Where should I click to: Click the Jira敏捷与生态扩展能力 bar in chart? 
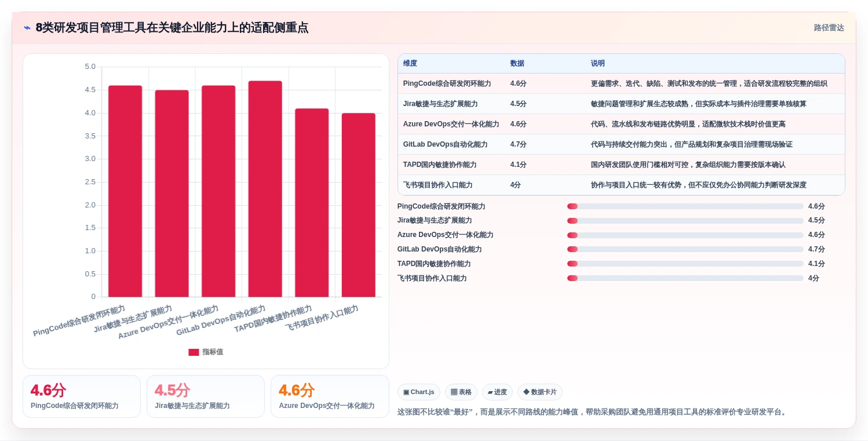click(x=172, y=194)
